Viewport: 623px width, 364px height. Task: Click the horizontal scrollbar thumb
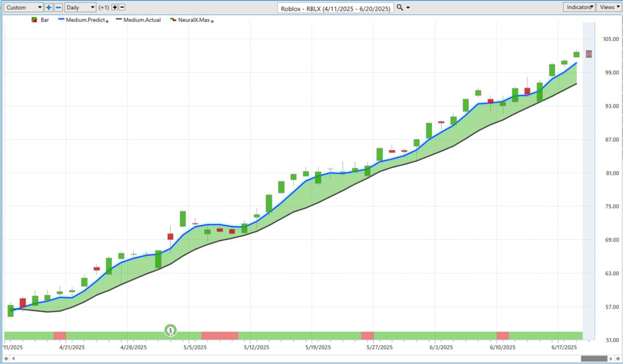594,359
